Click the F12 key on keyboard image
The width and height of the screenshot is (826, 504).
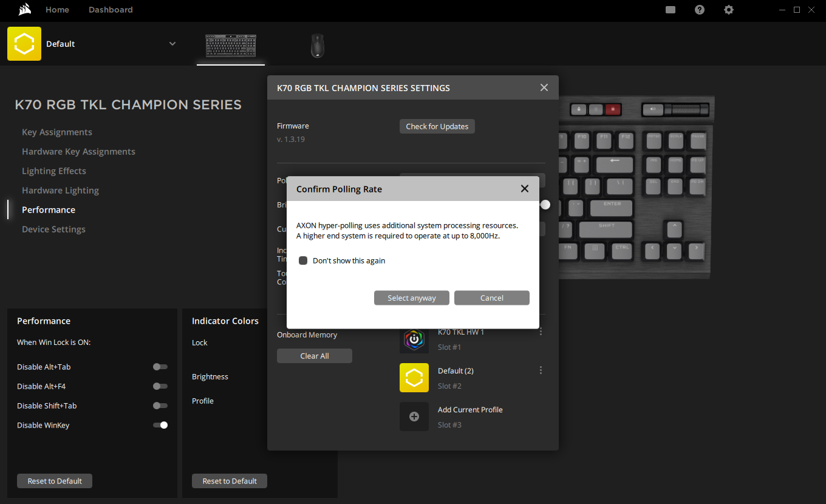(626, 141)
